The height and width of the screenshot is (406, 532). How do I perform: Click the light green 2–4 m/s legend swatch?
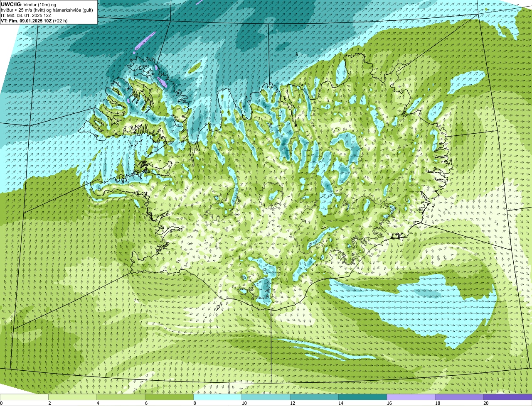72,397
